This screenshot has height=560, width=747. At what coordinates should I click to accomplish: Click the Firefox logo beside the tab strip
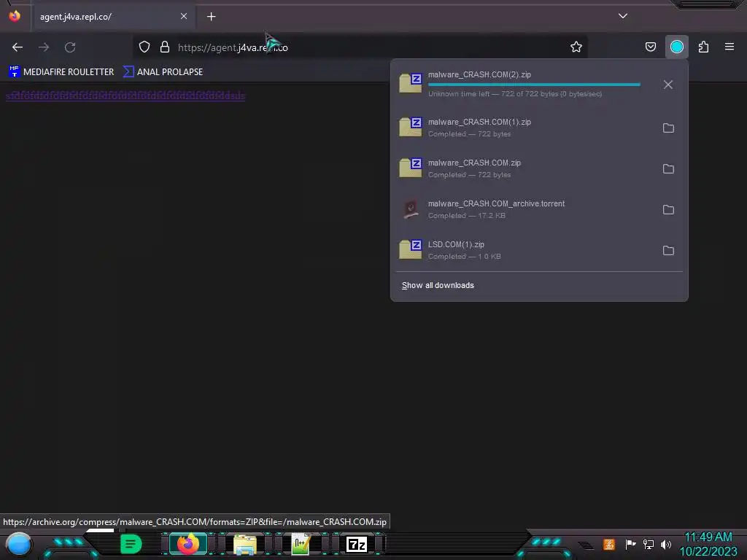click(15, 16)
